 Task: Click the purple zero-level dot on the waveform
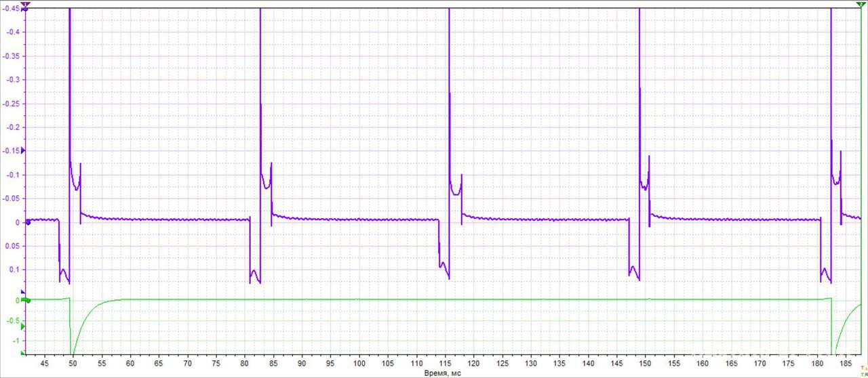(28, 222)
